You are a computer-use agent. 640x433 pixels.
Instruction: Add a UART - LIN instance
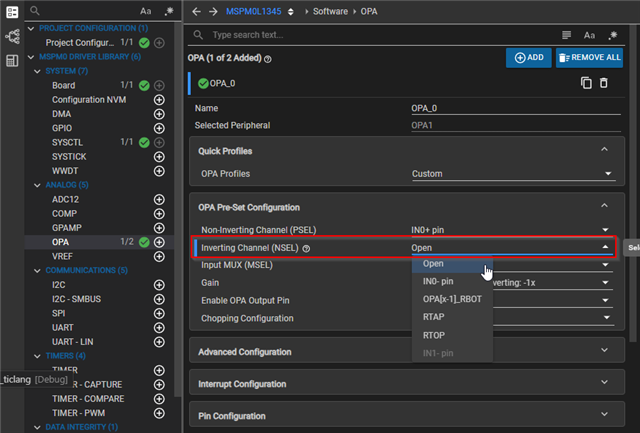click(159, 342)
